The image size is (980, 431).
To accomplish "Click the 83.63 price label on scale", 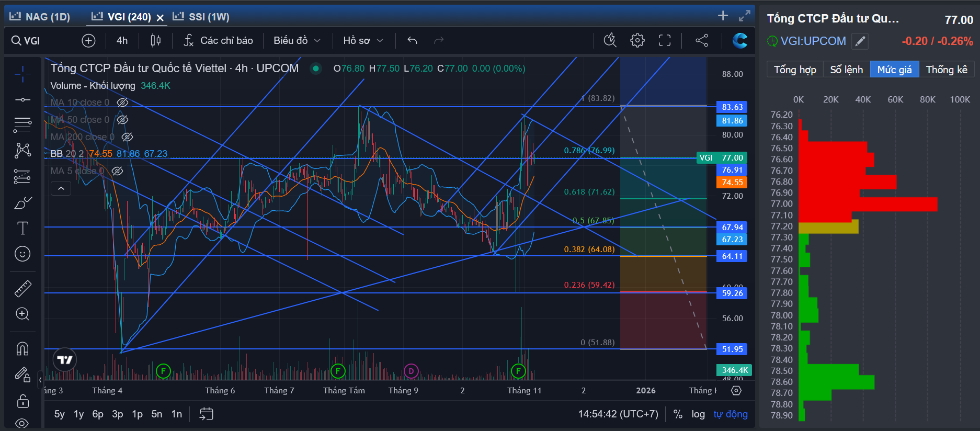I will pyautogui.click(x=732, y=107).
